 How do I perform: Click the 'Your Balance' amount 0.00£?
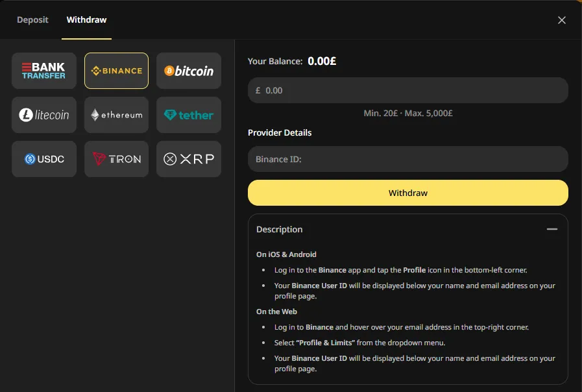[x=322, y=61]
